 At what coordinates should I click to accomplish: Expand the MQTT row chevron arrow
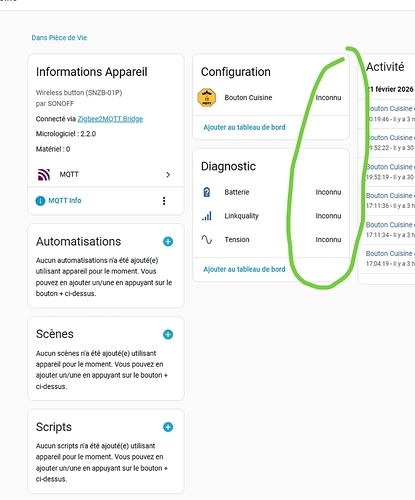168,175
